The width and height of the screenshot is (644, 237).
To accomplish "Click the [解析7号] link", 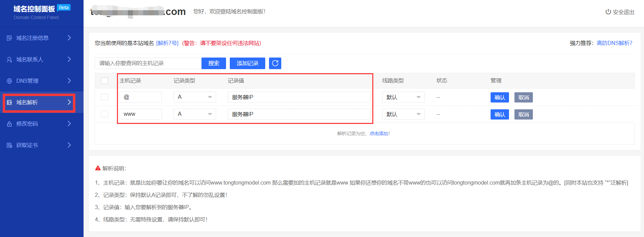I will tap(167, 43).
